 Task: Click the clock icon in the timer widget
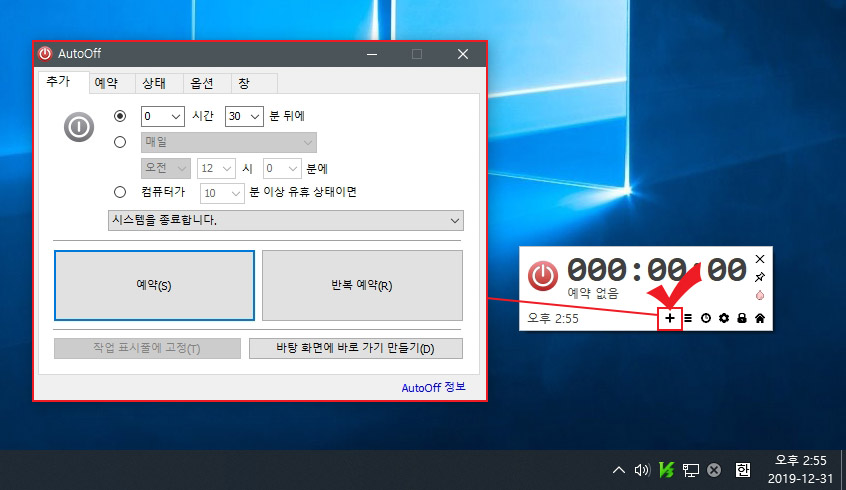[706, 318]
